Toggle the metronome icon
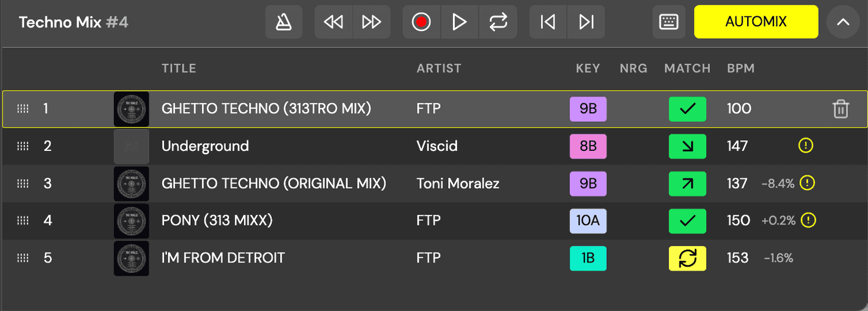 pyautogui.click(x=284, y=22)
